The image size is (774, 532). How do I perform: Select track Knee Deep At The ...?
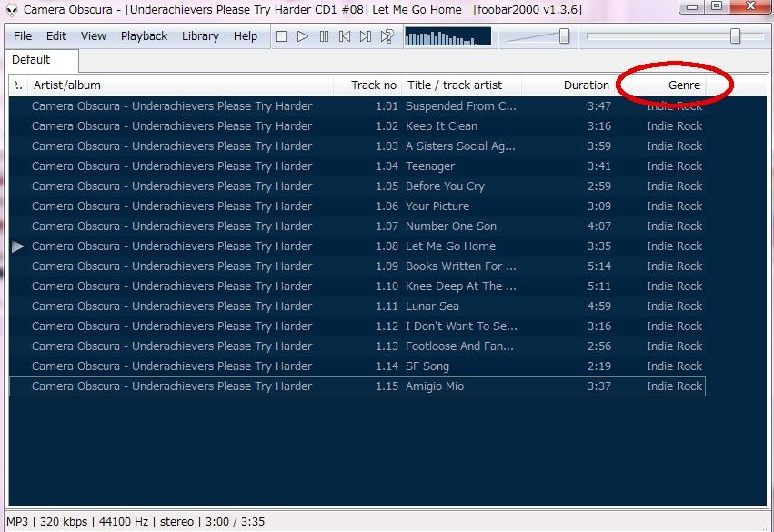tap(357, 286)
